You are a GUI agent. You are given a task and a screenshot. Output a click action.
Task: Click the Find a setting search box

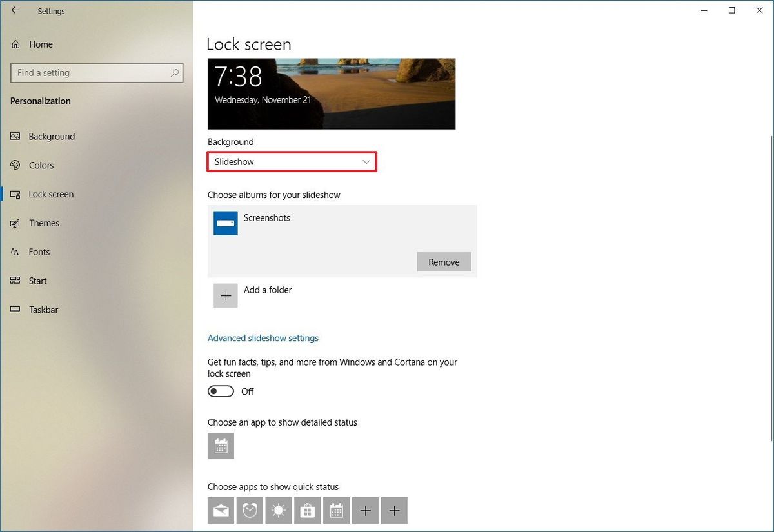[97, 73]
